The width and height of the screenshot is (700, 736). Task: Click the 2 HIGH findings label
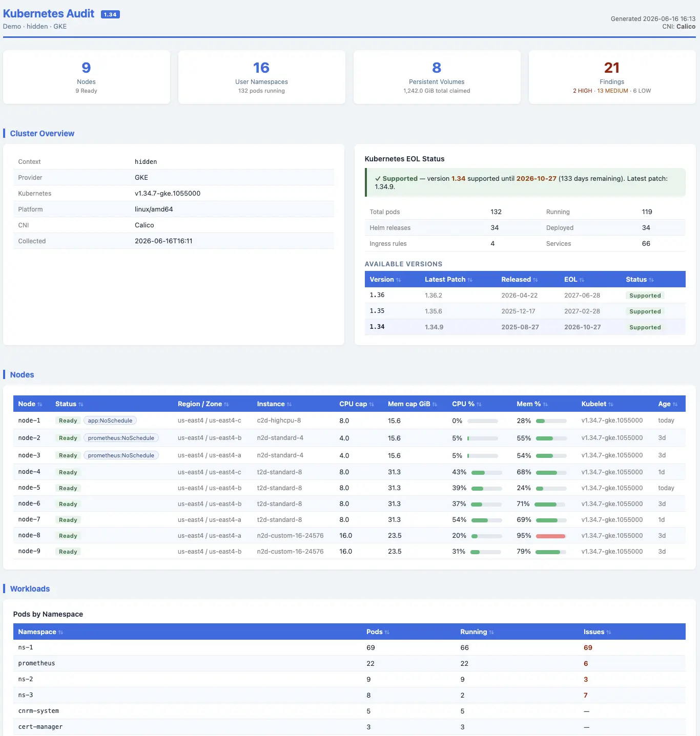[x=582, y=91]
